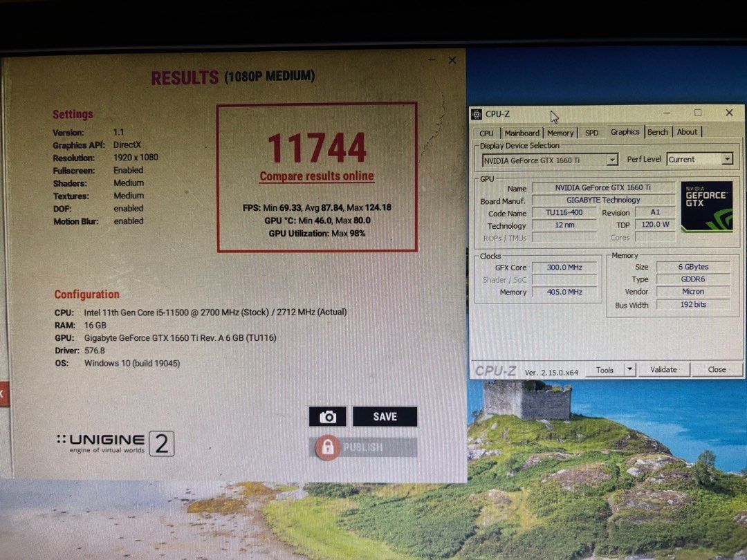Click the Memory clock 405.0 MHz value
The width and height of the screenshot is (747, 560).
pos(564,292)
